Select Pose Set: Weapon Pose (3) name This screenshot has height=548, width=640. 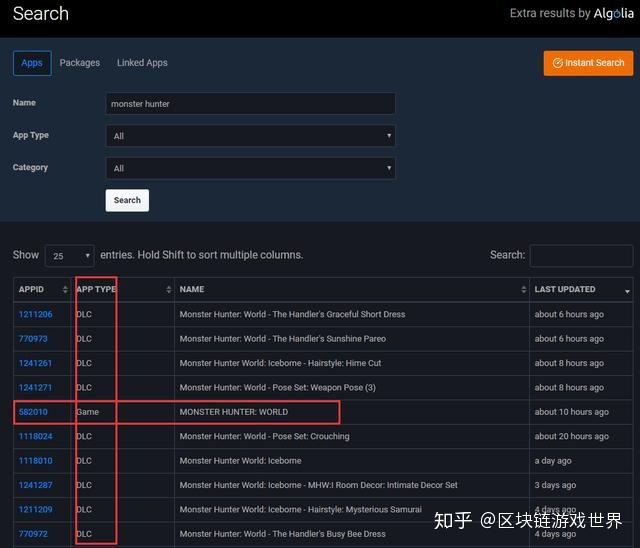click(x=278, y=388)
